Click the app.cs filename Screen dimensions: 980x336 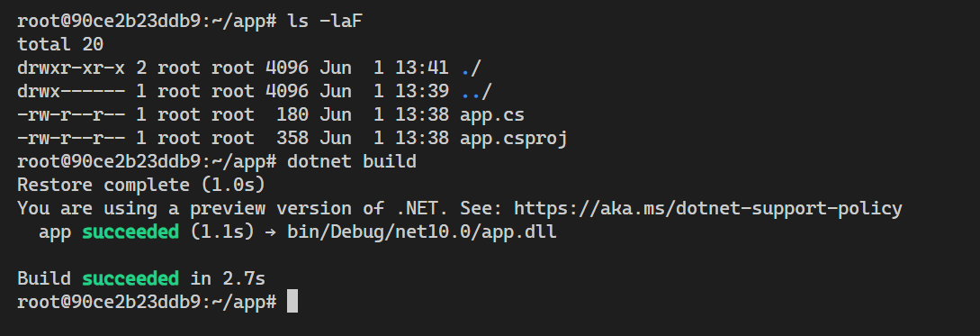pyautogui.click(x=492, y=115)
